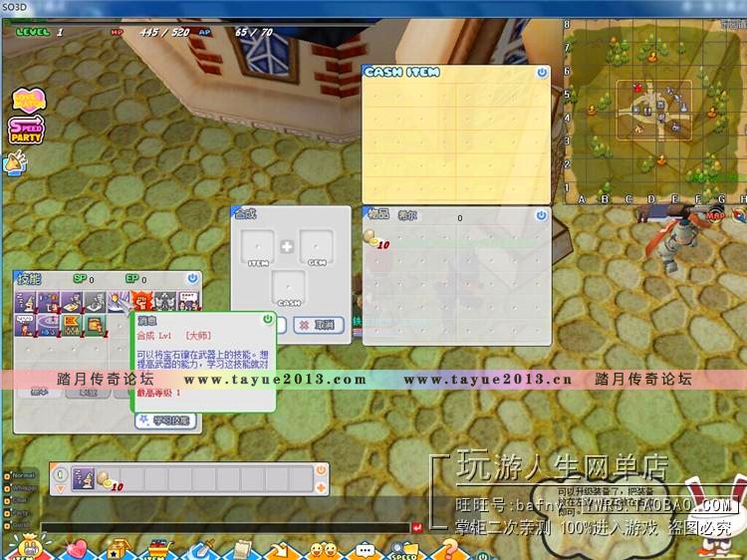747x560 pixels.
Task: Open the money bag ITEM icon in bottom bar
Action: tap(30, 547)
